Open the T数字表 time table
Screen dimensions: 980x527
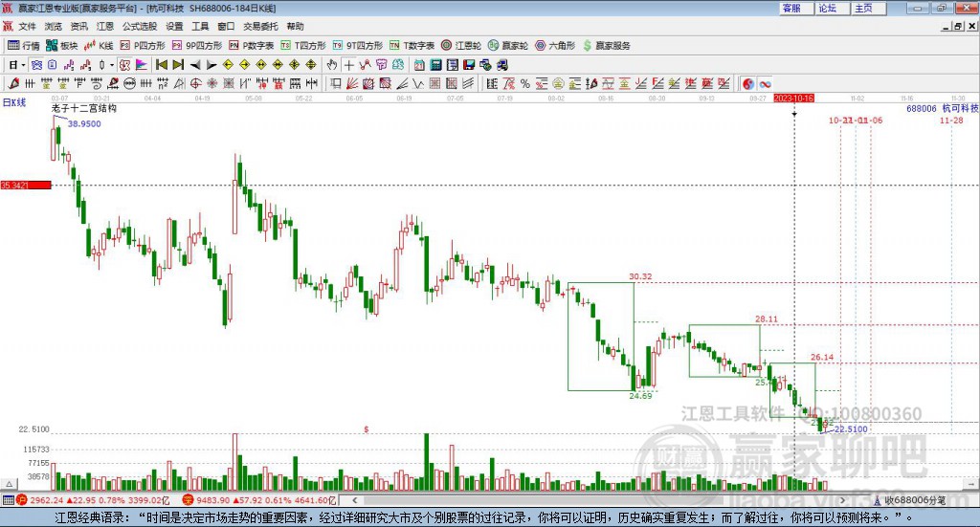tap(412, 46)
